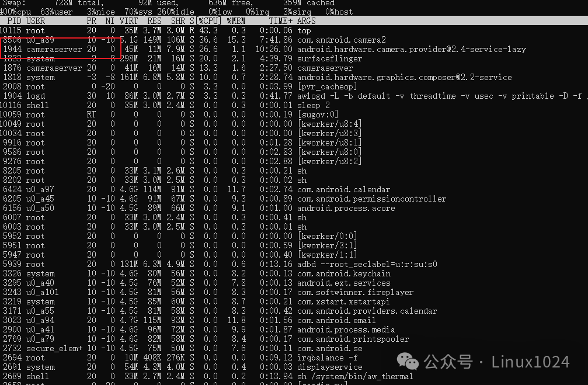Click the adbd --root_seclabel process entry
The height and width of the screenshot is (385, 588).
tap(367, 264)
